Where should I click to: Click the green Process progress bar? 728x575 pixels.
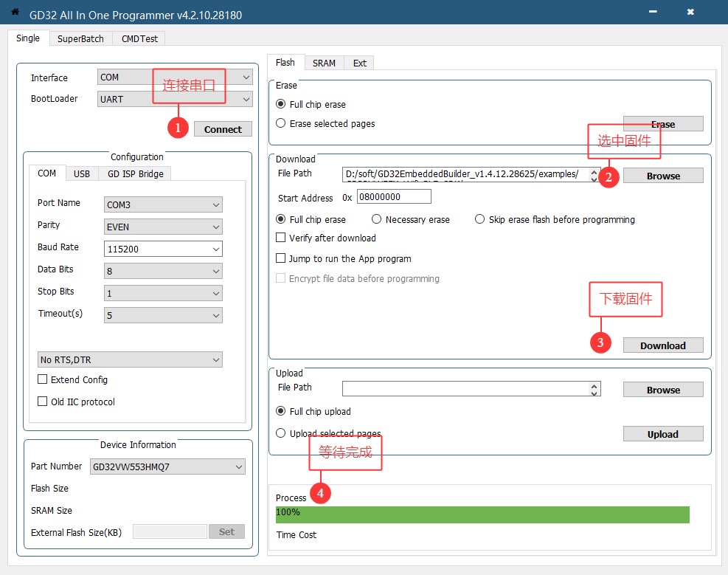(x=482, y=514)
